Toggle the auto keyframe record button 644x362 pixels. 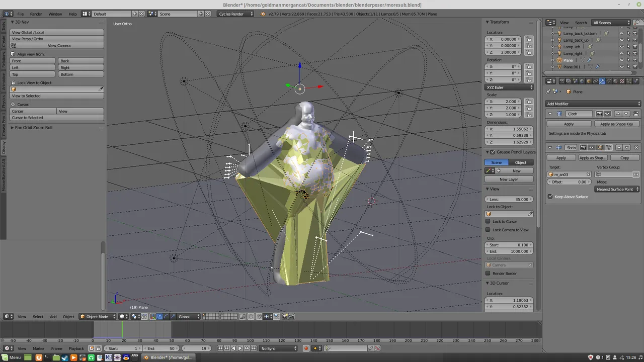point(306,348)
